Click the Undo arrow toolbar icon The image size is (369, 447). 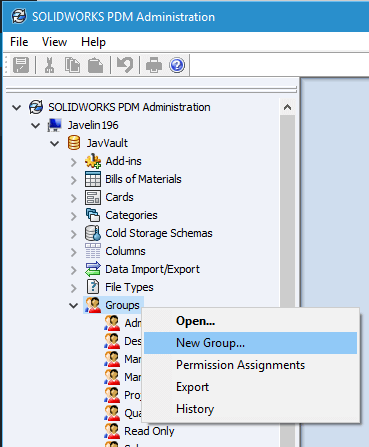coord(125,65)
